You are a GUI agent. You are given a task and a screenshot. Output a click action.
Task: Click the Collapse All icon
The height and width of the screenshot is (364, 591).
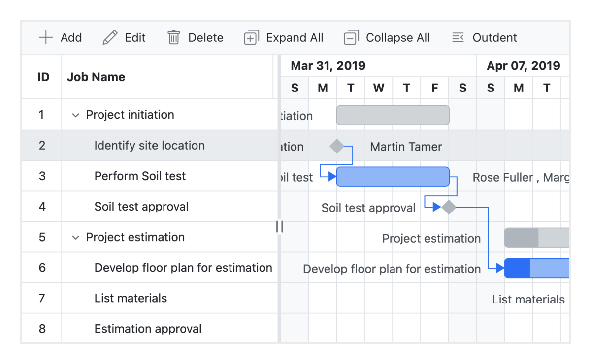[x=351, y=37]
